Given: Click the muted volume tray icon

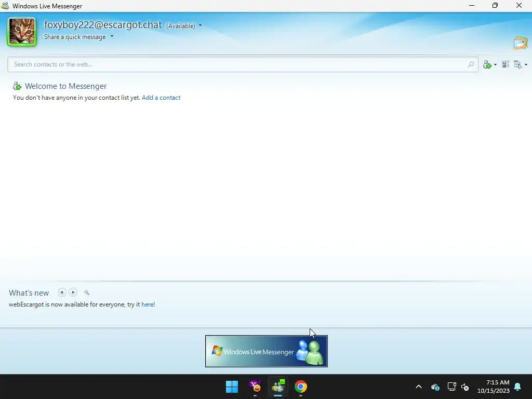Looking at the screenshot, I should click(465, 387).
